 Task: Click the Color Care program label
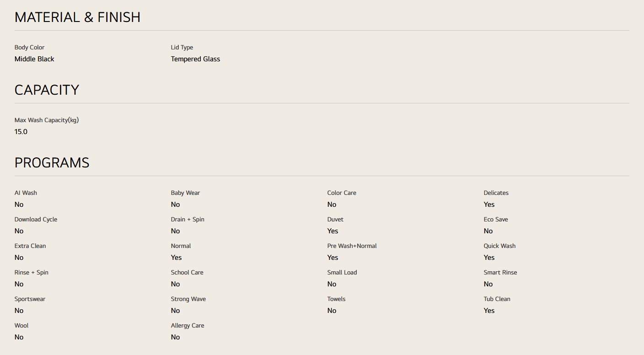tap(342, 193)
